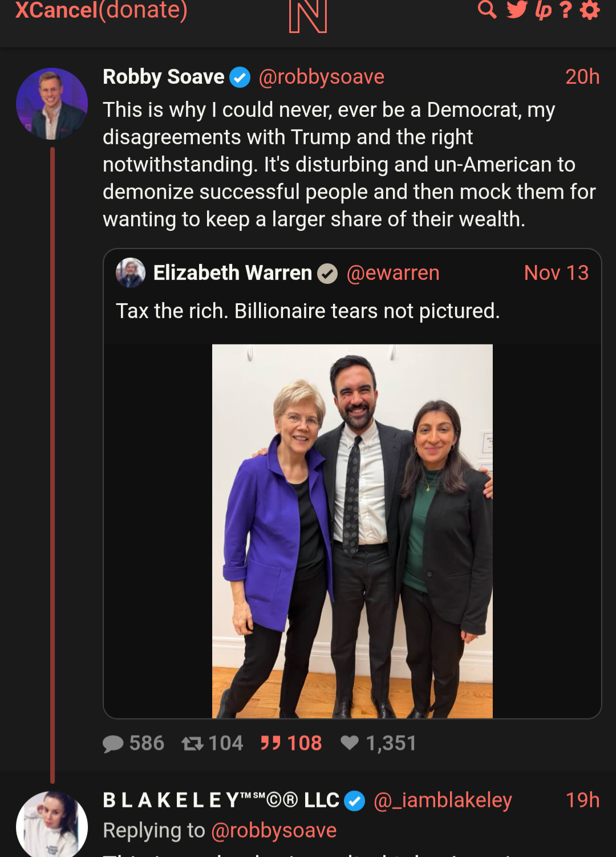616x857 pixels.
Task: Open the @ewarren handle in quoted tweet
Action: 393,273
